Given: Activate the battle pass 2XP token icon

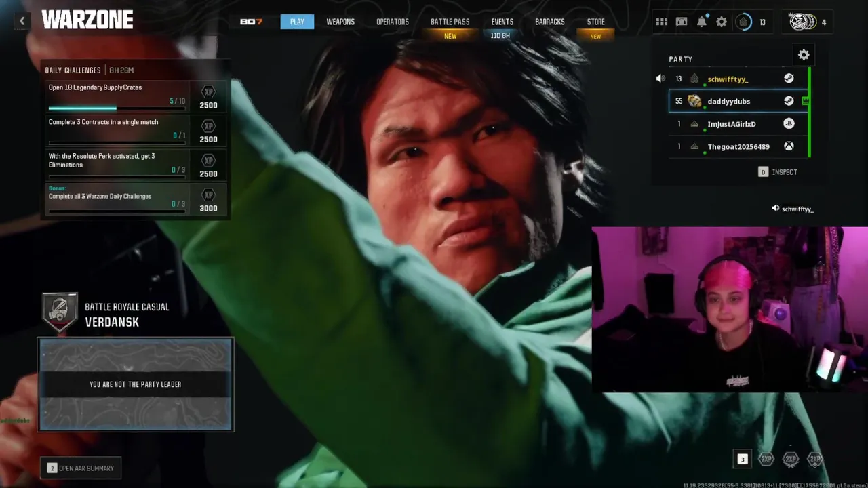Looking at the screenshot, I should pyautogui.click(x=815, y=460).
